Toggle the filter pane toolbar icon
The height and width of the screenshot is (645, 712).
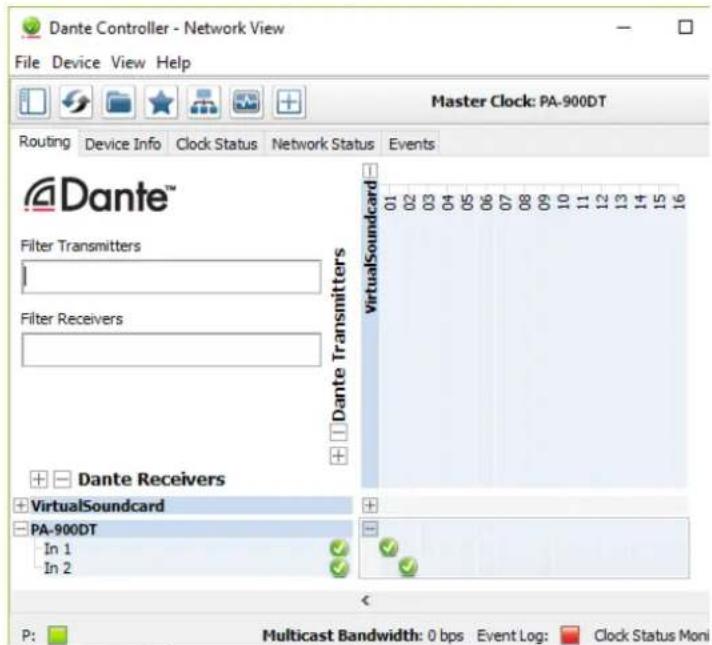pyautogui.click(x=33, y=101)
